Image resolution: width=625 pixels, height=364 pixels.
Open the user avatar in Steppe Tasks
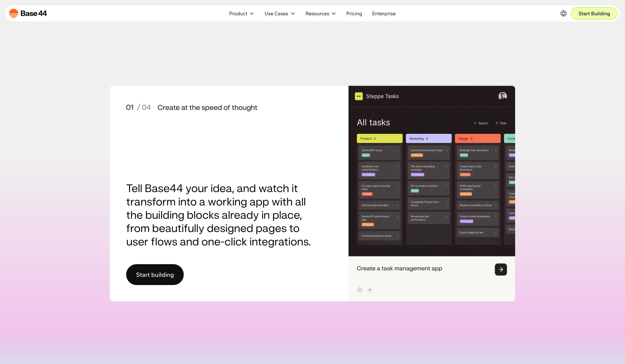click(503, 96)
